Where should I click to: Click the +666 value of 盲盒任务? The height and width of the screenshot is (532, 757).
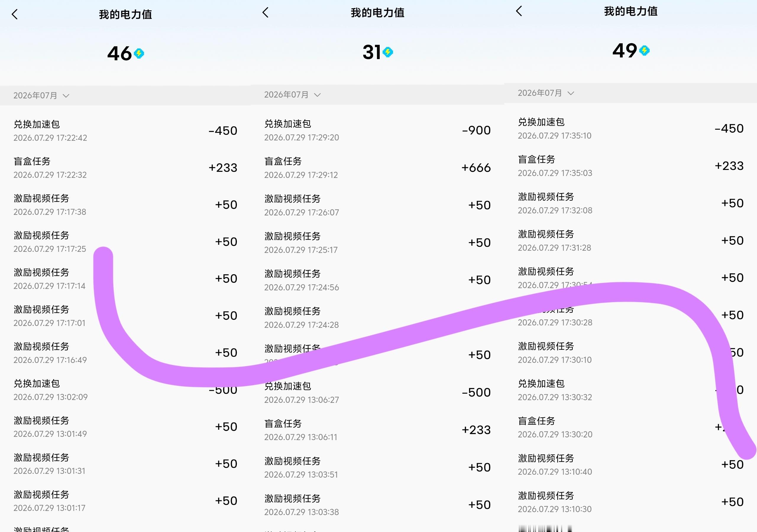click(x=476, y=168)
